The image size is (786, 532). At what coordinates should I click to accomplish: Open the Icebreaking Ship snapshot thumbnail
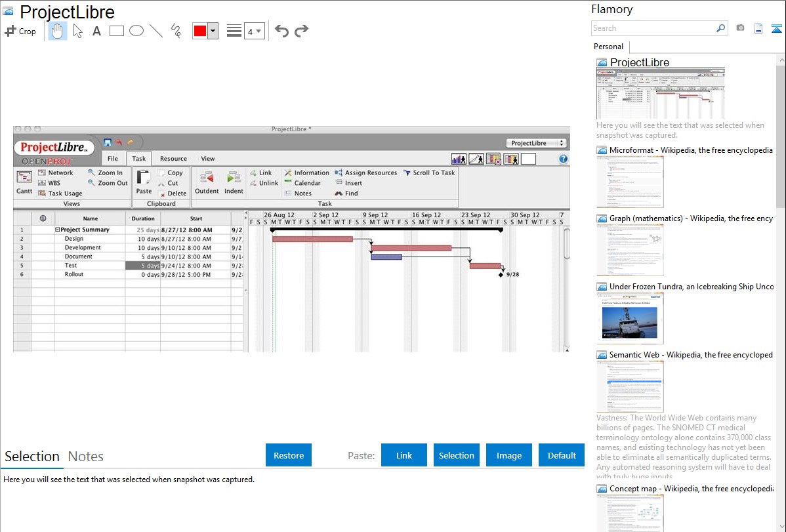(630, 318)
